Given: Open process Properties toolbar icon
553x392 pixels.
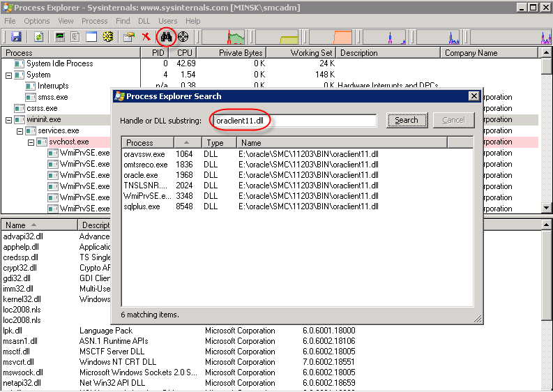Looking at the screenshot, I should click(x=129, y=36).
